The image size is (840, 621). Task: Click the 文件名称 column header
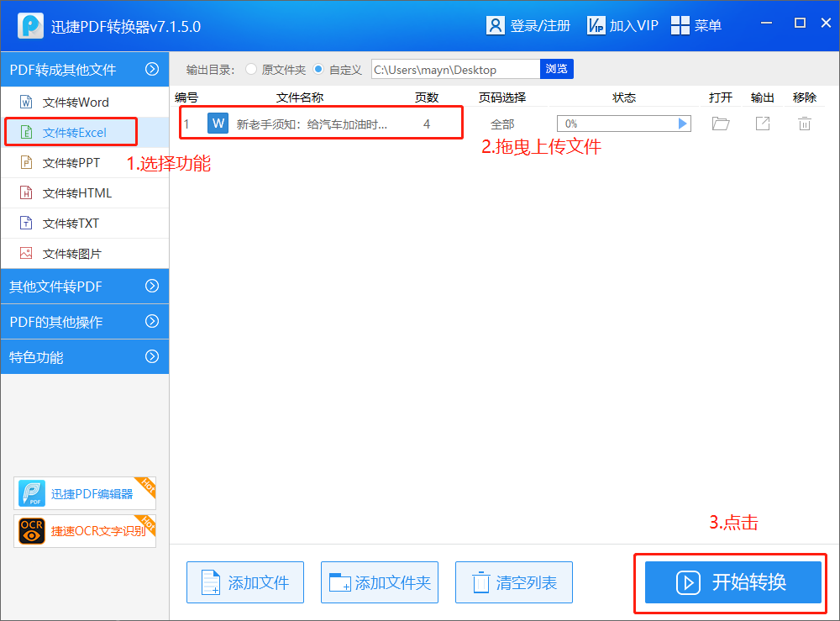tap(300, 97)
